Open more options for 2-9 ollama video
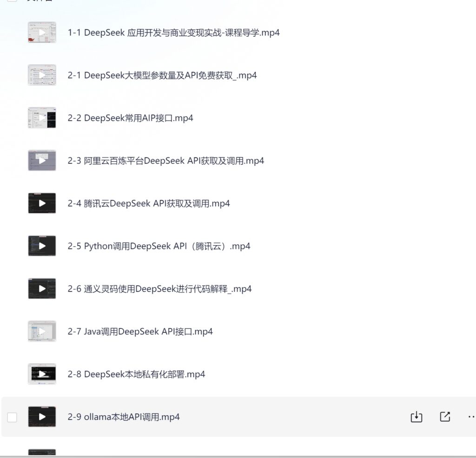 tap(471, 417)
